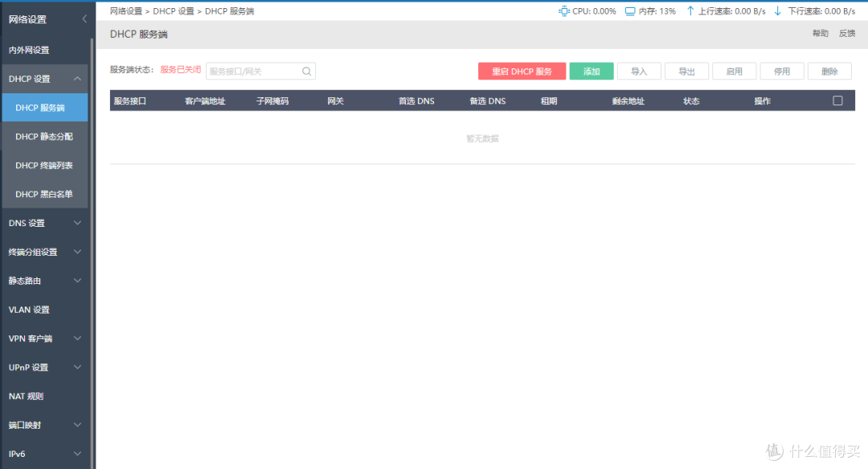Collapse the sidebar with the « icon
Screen dimensions: 868x469
click(83, 18)
